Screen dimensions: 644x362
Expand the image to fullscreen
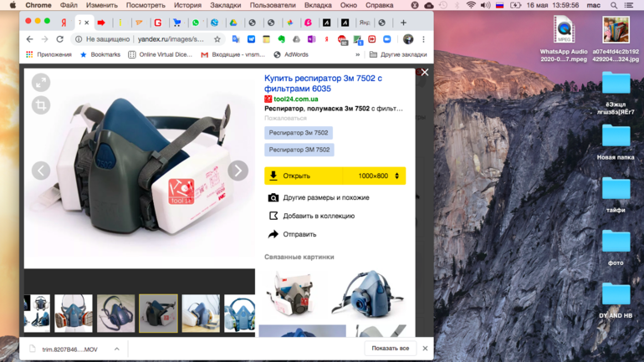coord(41,83)
